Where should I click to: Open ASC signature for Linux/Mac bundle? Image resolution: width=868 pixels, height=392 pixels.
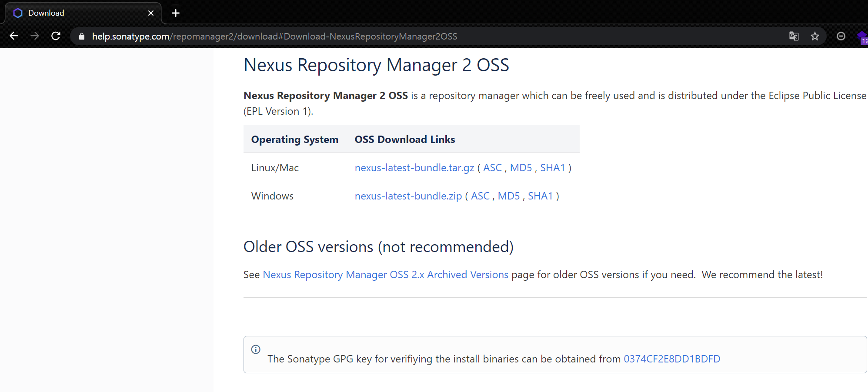[x=492, y=168]
